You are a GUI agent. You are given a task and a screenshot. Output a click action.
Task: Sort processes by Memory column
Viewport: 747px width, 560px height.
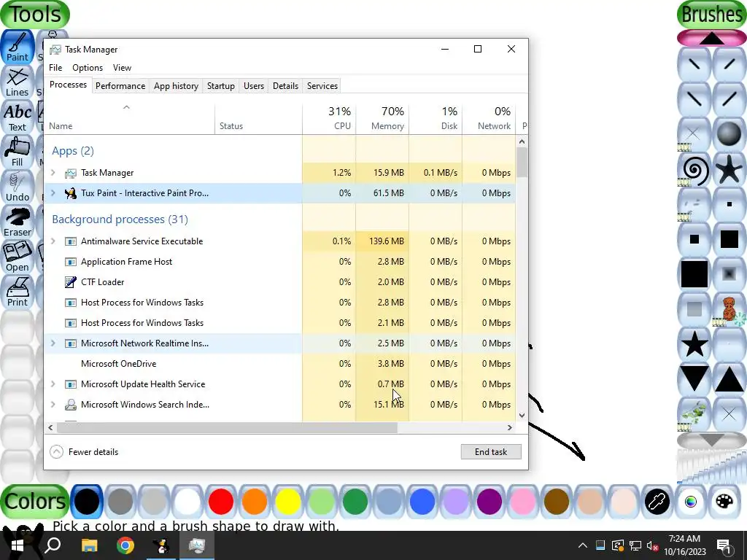[382, 118]
